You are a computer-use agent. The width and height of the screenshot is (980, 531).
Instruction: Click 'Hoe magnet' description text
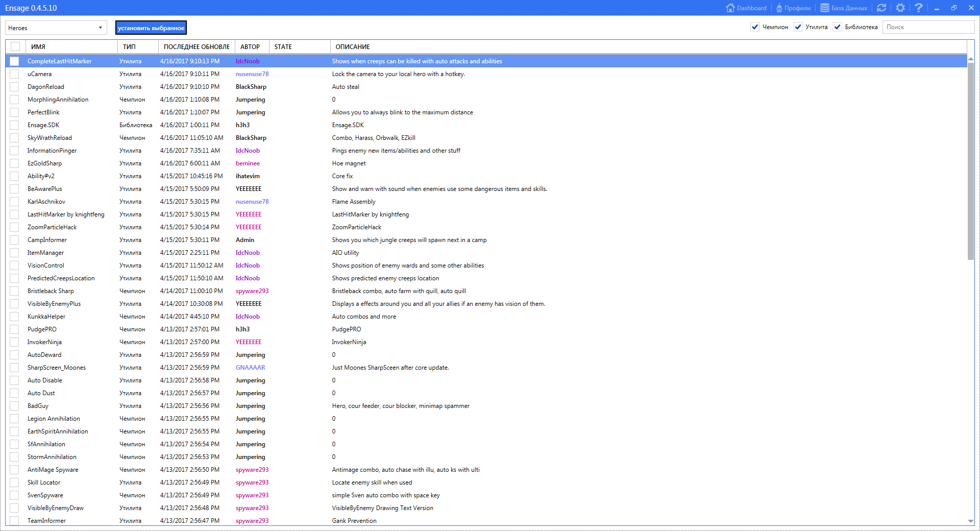pos(349,163)
